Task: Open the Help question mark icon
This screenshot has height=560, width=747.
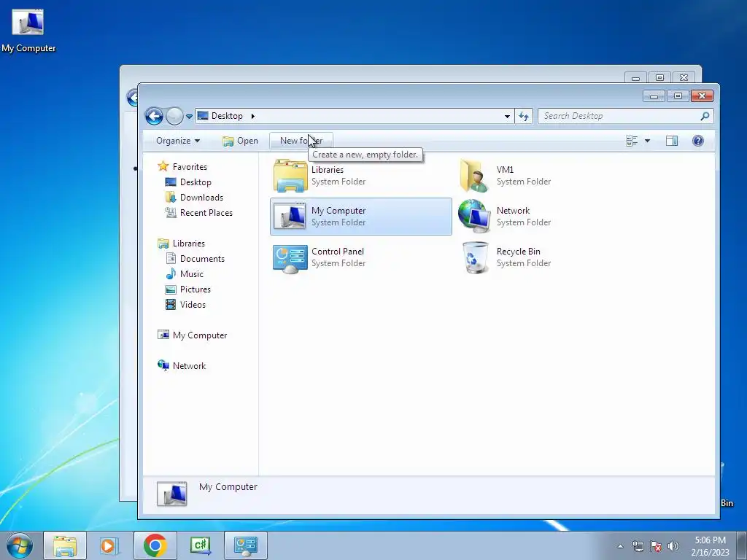Action: coord(698,141)
